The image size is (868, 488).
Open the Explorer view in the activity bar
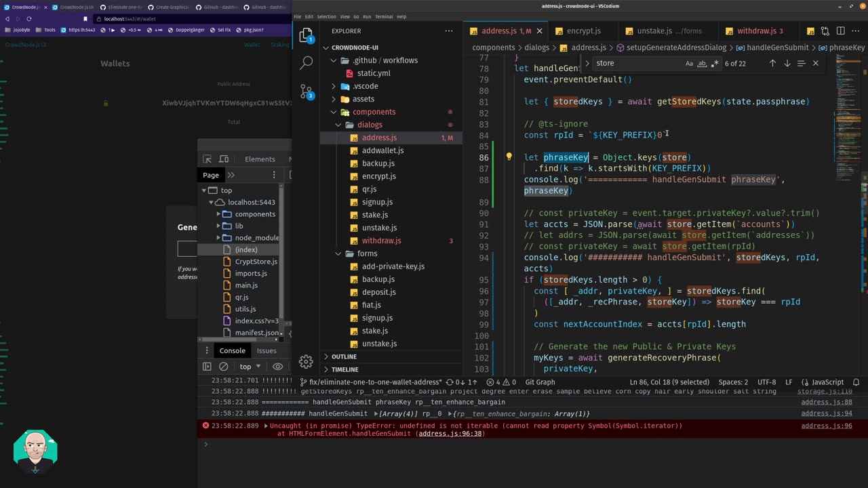306,35
